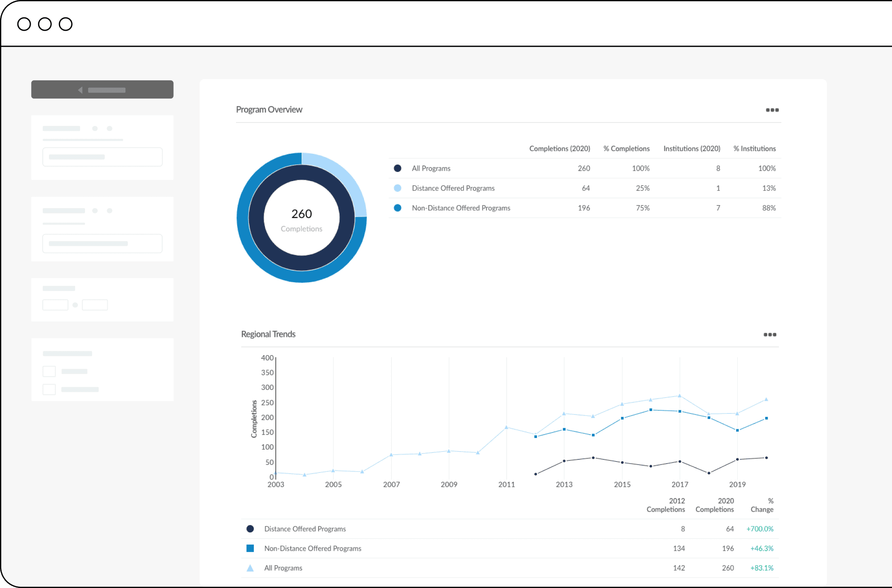Sort by % Institutions column header
This screenshot has height=588, width=892.
tap(754, 148)
